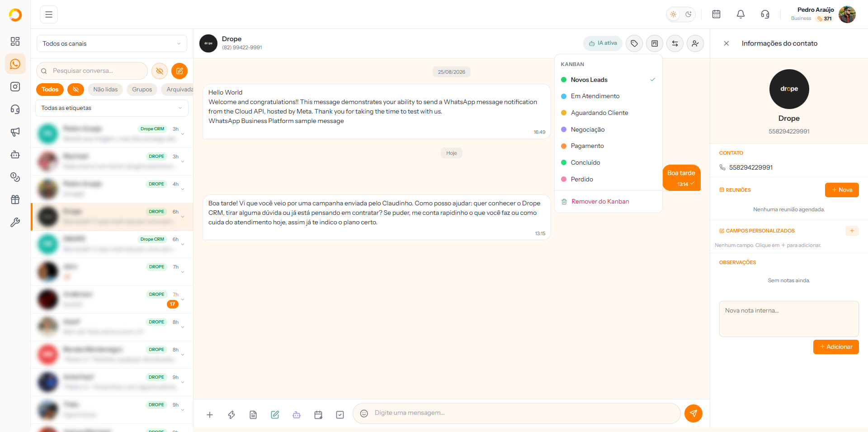
Task: Click the Nova meeting button
Action: tap(842, 190)
